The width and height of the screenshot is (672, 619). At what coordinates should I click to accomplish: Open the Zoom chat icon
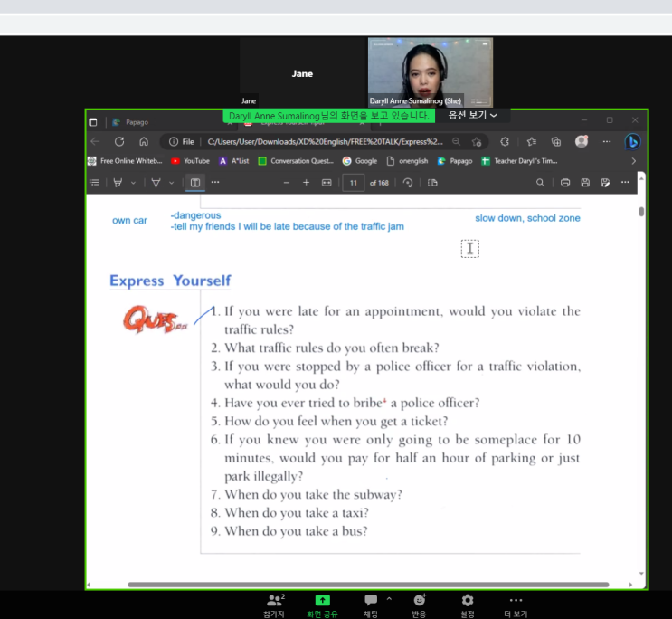click(371, 600)
